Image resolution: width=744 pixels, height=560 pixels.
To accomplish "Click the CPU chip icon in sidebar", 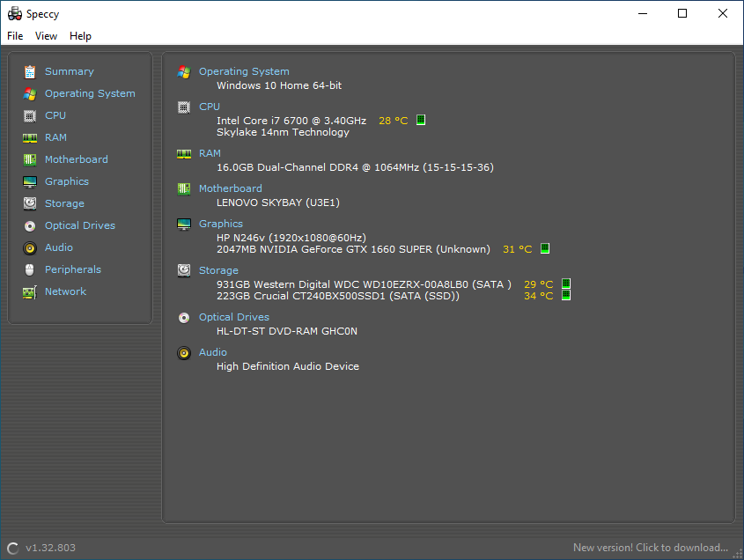I will click(30, 116).
